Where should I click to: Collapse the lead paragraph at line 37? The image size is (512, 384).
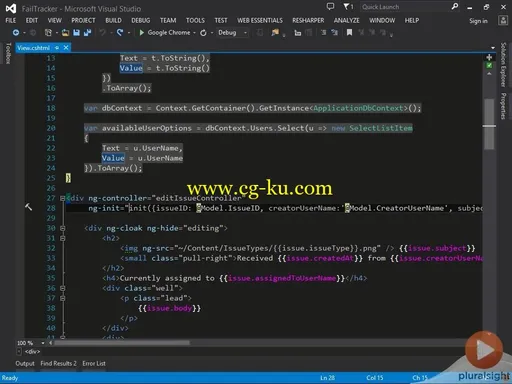62,298
